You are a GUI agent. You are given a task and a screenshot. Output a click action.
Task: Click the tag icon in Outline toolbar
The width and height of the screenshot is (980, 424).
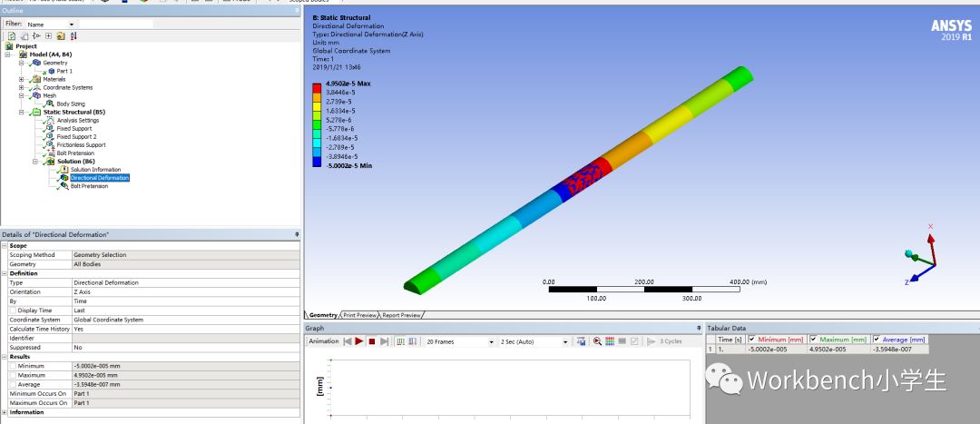24,36
